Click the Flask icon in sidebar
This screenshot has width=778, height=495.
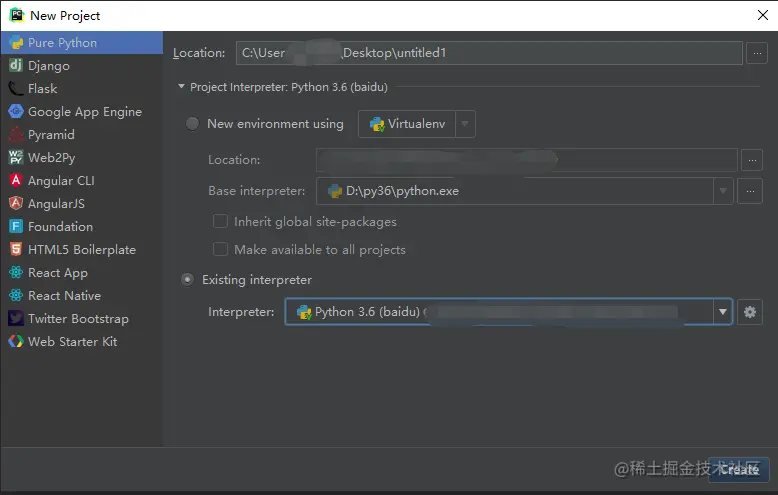pyautogui.click(x=16, y=89)
